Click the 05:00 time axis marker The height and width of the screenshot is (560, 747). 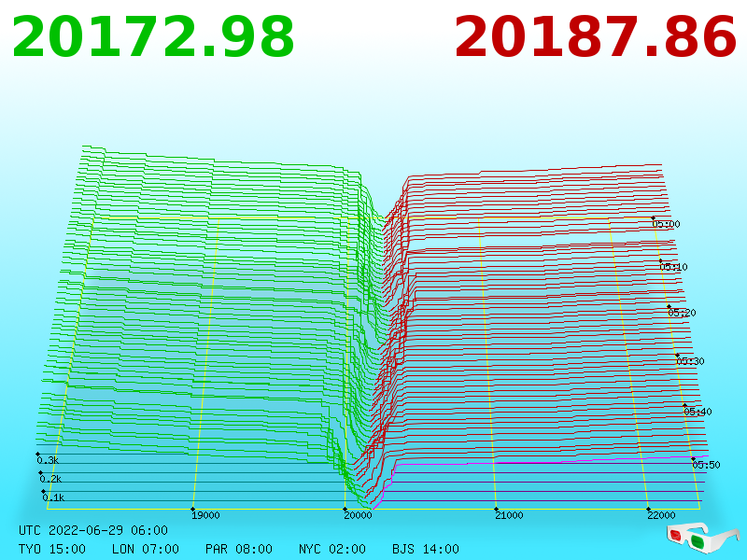[666, 224]
